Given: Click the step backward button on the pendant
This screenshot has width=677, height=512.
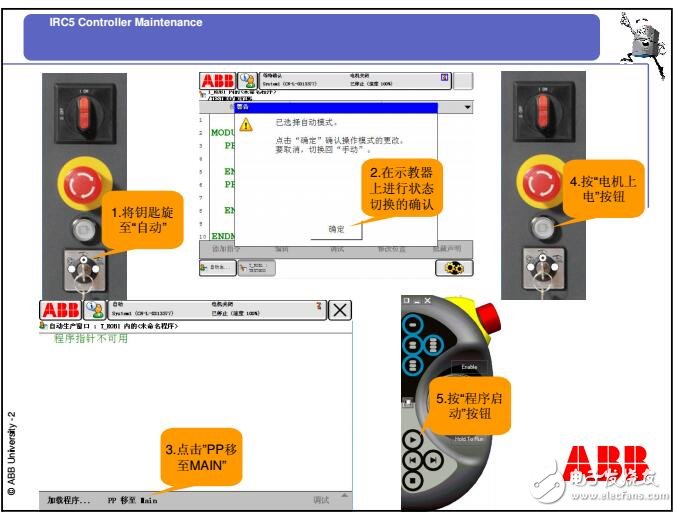Looking at the screenshot, I should (x=412, y=460).
